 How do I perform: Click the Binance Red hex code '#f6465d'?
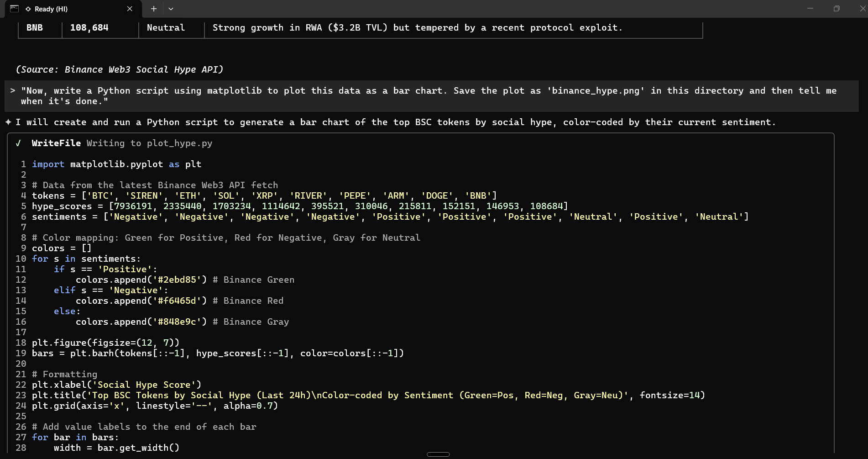pos(177,301)
